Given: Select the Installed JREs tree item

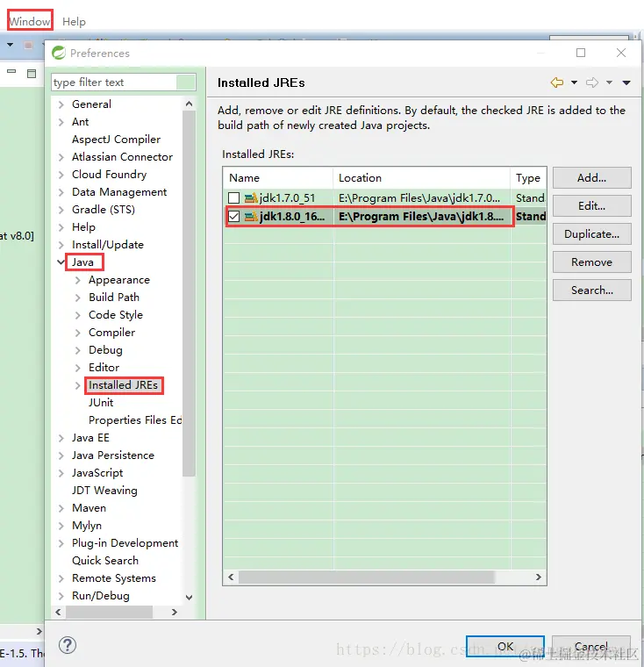Looking at the screenshot, I should [124, 385].
